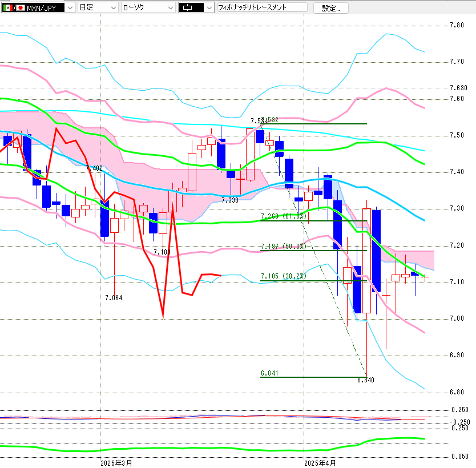Open the 設定... settings button
This screenshot has width=476, height=468.
[330, 8]
